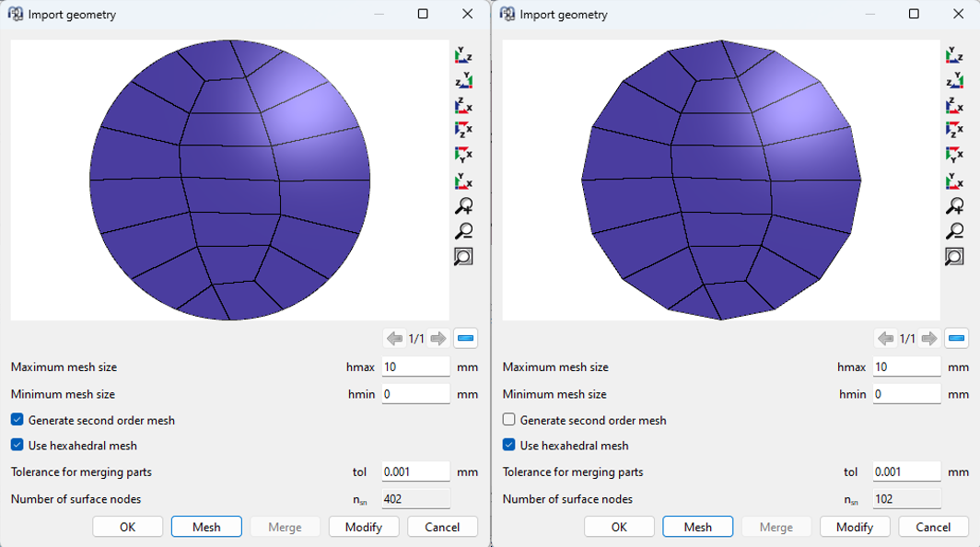This screenshot has width=980, height=547.
Task: Focus hmax field in 402-node dialog
Action: tap(415, 367)
